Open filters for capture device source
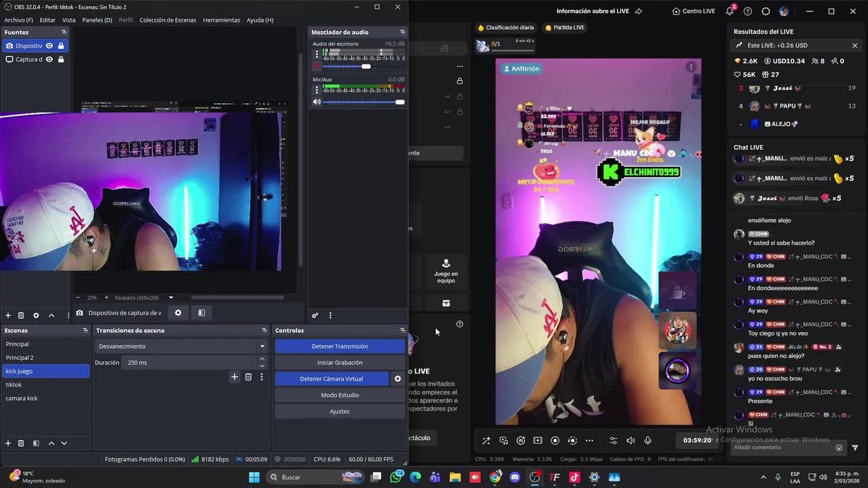The width and height of the screenshot is (868, 488). [x=201, y=312]
